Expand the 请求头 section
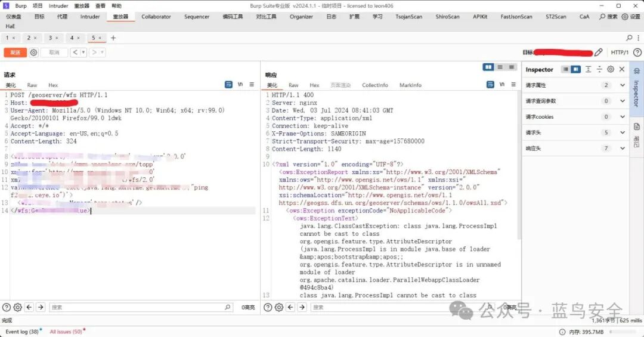644x337 pixels. [x=575, y=132]
